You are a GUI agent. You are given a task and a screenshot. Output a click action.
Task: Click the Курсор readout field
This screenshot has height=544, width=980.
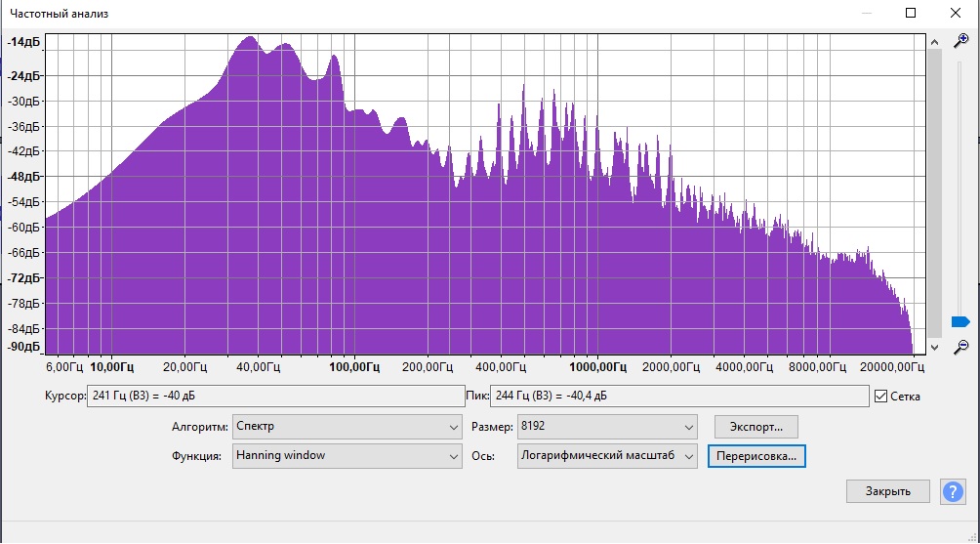point(275,397)
